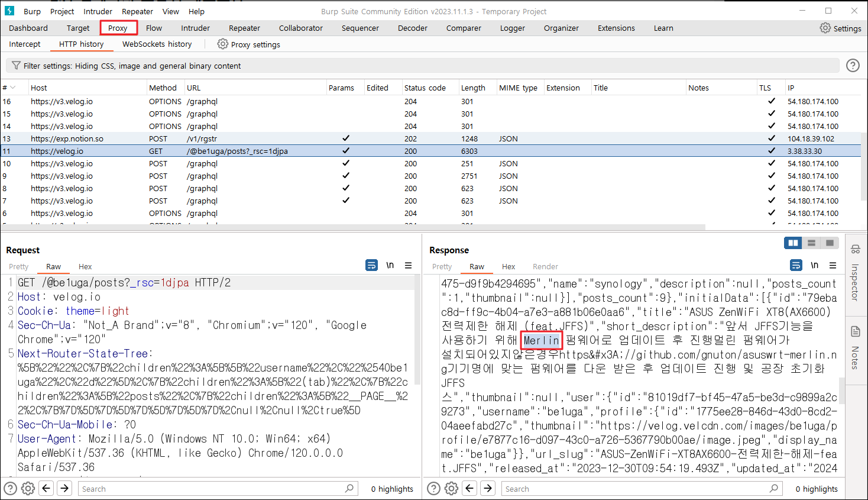Toggle Response non-printable \n characters
The image size is (868, 500).
[814, 265]
